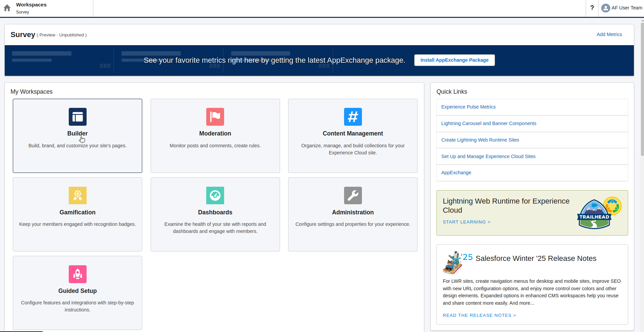Open the Gamification badge icon
The width and height of the screenshot is (644, 332).
point(78,195)
